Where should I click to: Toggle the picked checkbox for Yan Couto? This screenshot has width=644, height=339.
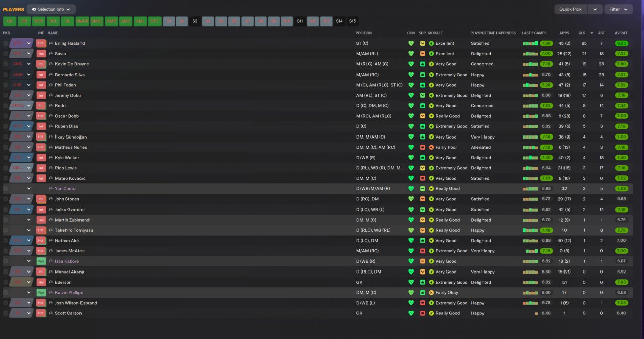pyautogui.click(x=6, y=189)
